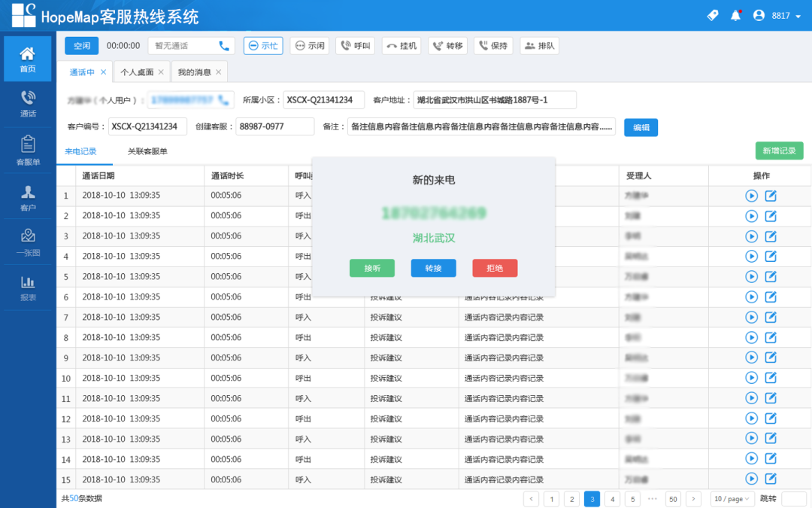Click the 备注 remarks field

click(x=482, y=126)
